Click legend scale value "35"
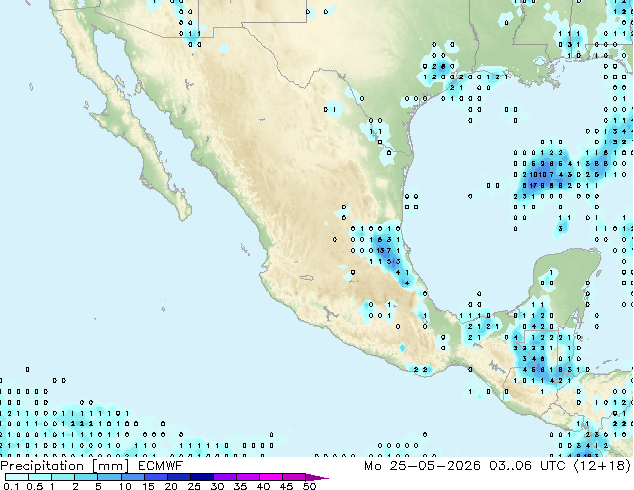Viewport: 634px width, 490px height. (241, 486)
